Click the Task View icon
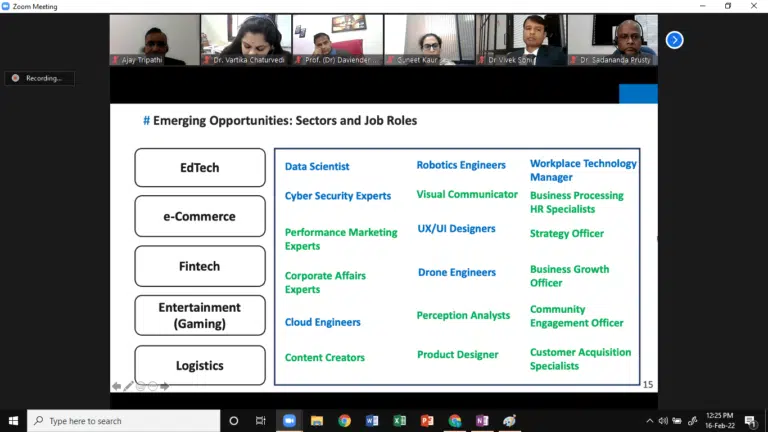The height and width of the screenshot is (432, 768). [x=261, y=421]
